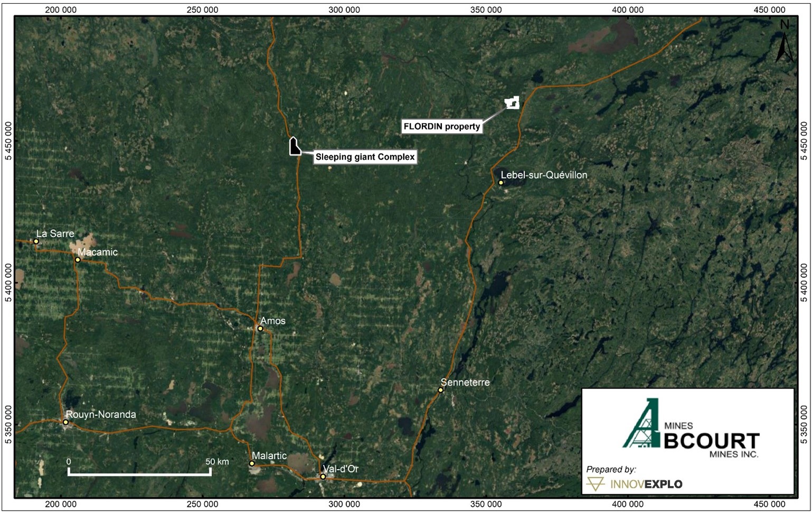The width and height of the screenshot is (812, 512).
Task: Click the north arrow compass symbol
Action: coord(785,42)
